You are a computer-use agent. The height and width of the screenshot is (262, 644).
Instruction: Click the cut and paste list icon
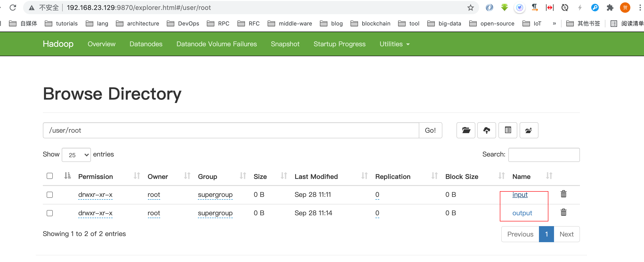[x=508, y=130]
